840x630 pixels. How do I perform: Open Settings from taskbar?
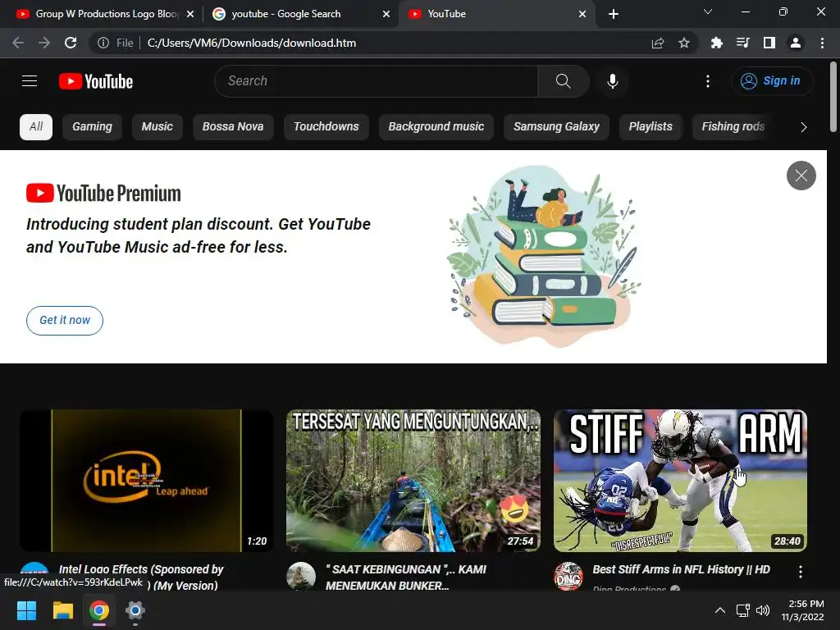pyautogui.click(x=135, y=610)
